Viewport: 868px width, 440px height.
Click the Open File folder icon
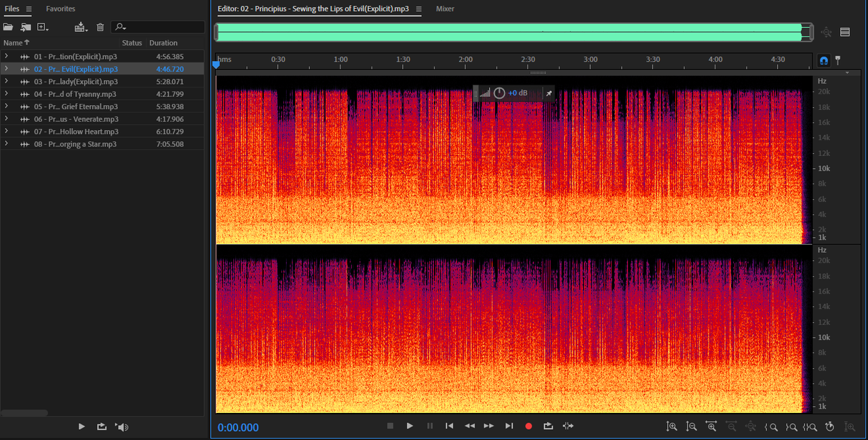pos(8,27)
